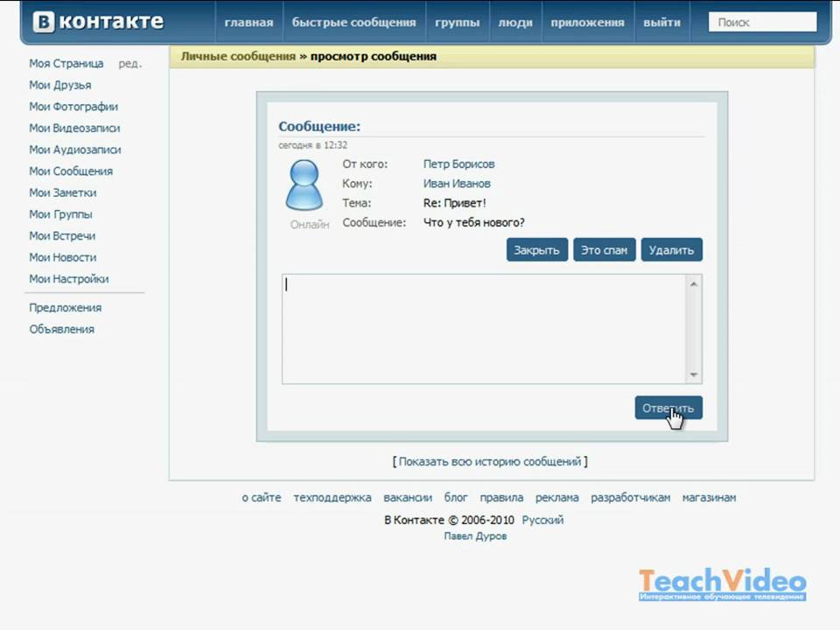This screenshot has height=630, width=840.
Task: Click ред. link beside Моя Страница
Action: pos(129,63)
